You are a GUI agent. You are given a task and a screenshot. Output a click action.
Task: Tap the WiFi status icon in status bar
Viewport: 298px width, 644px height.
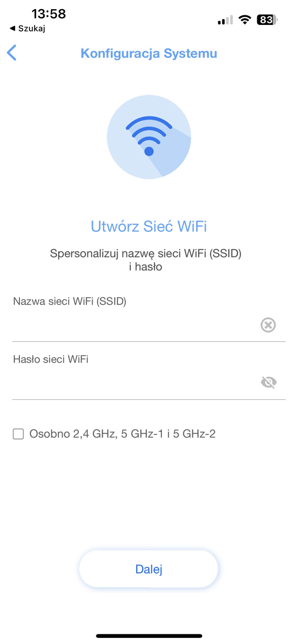(245, 20)
